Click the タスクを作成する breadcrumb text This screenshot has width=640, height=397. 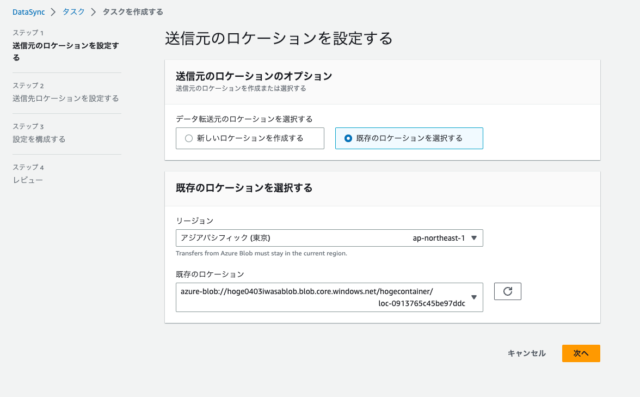(x=133, y=12)
